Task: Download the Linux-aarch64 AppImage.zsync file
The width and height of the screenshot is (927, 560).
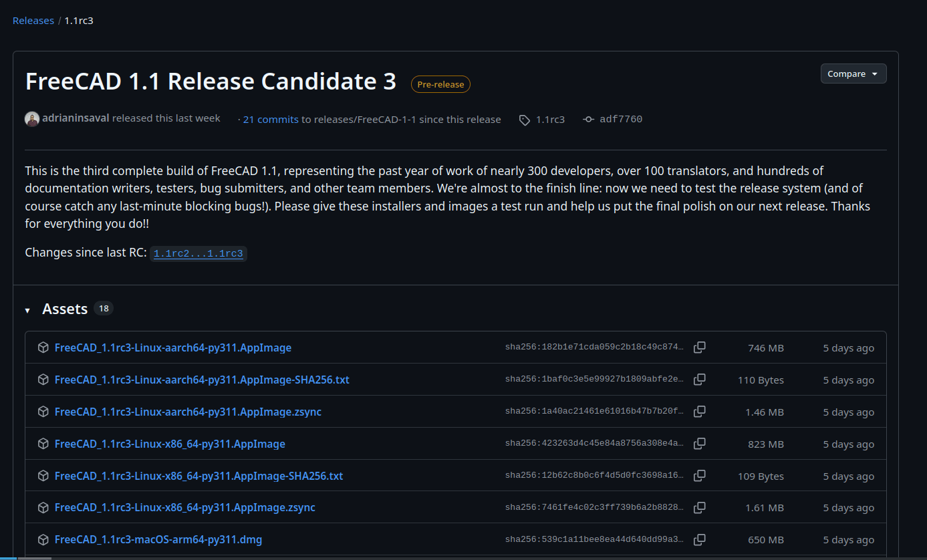Action: pos(188,412)
